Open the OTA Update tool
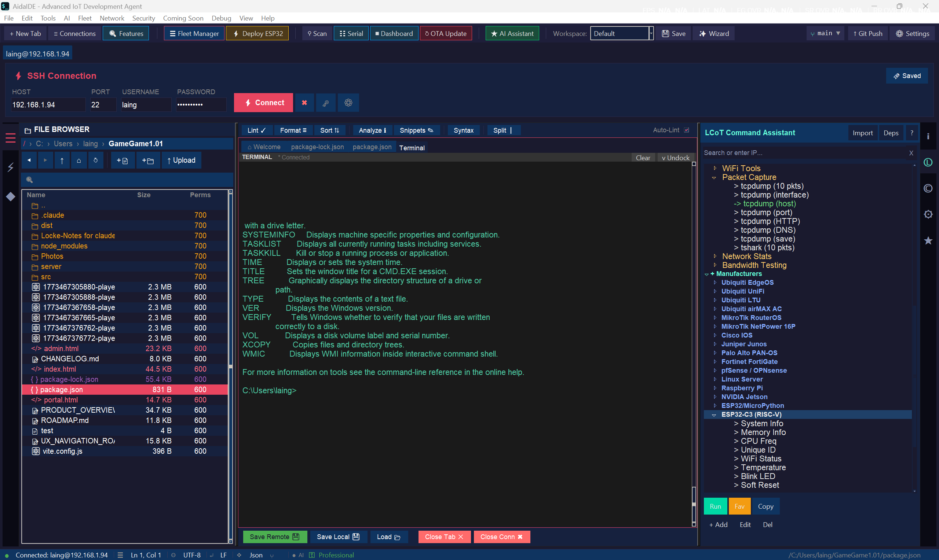Image resolution: width=939 pixels, height=560 pixels. (446, 34)
